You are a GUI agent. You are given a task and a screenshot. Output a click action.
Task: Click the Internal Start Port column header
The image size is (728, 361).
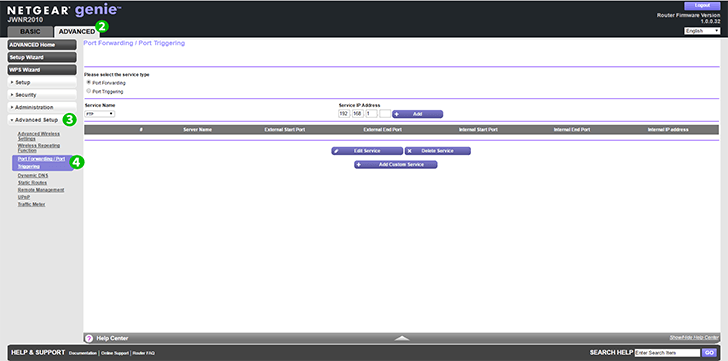(478, 129)
